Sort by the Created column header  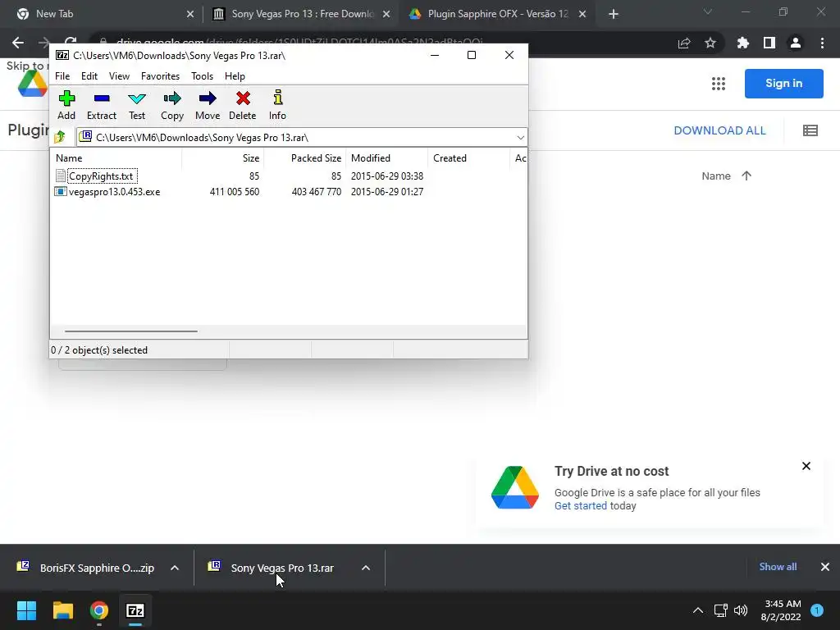[x=468, y=158]
